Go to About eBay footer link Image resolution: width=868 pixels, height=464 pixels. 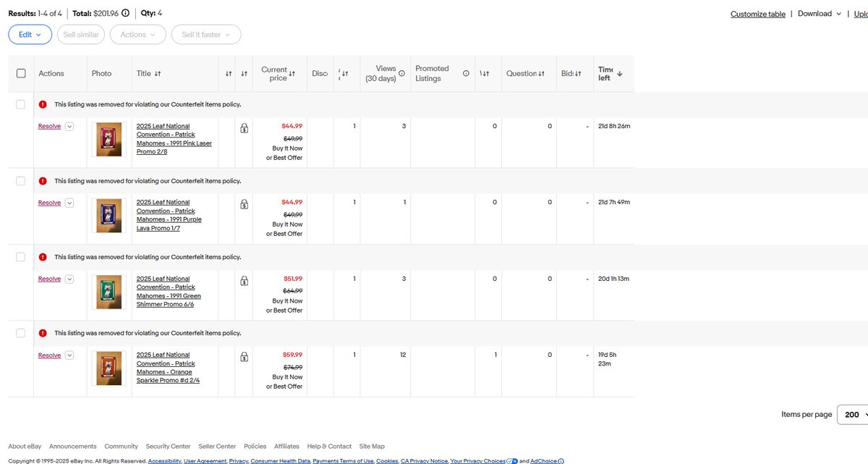[x=25, y=447]
